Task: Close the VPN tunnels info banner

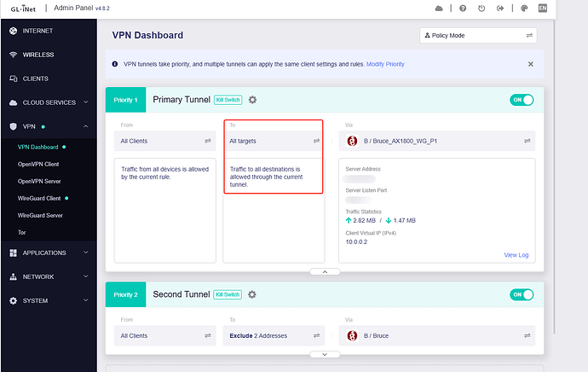Action: (x=530, y=64)
